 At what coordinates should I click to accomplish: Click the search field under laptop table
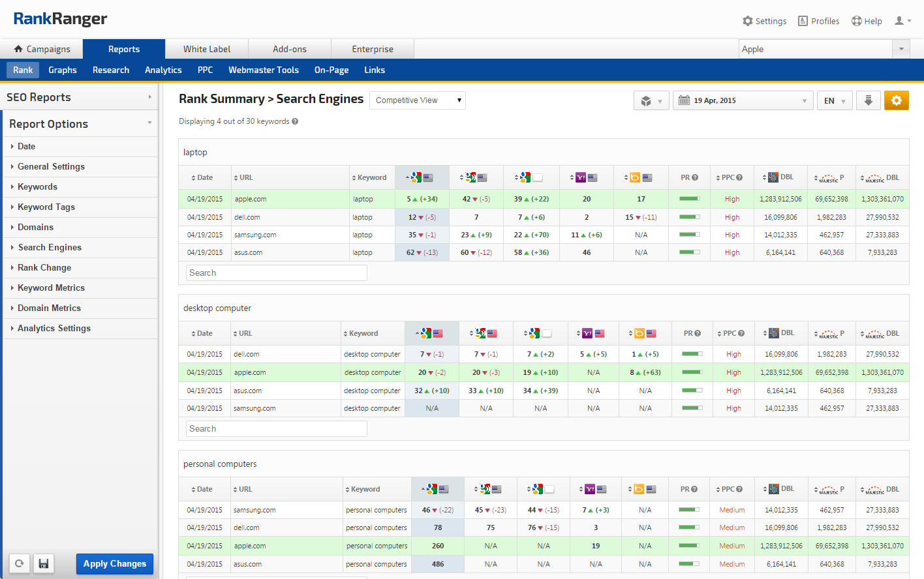pos(276,273)
